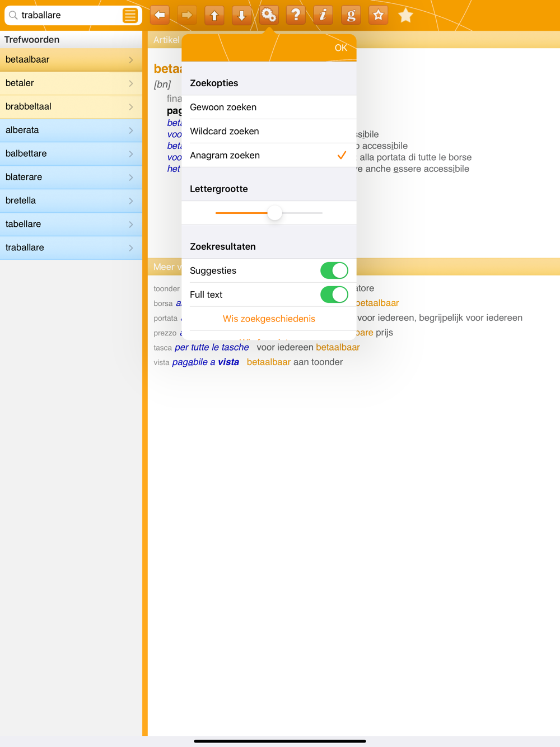560x747 pixels.
Task: Tap Wis zoekgeschiedenis link
Action: (269, 319)
